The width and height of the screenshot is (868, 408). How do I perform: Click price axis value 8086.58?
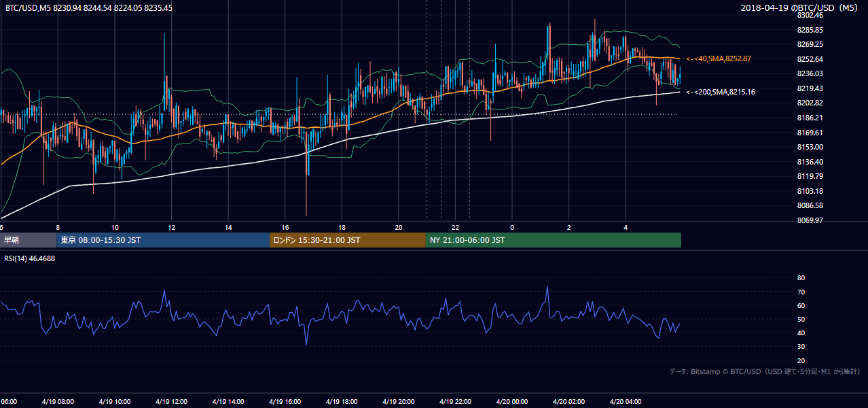pos(810,205)
